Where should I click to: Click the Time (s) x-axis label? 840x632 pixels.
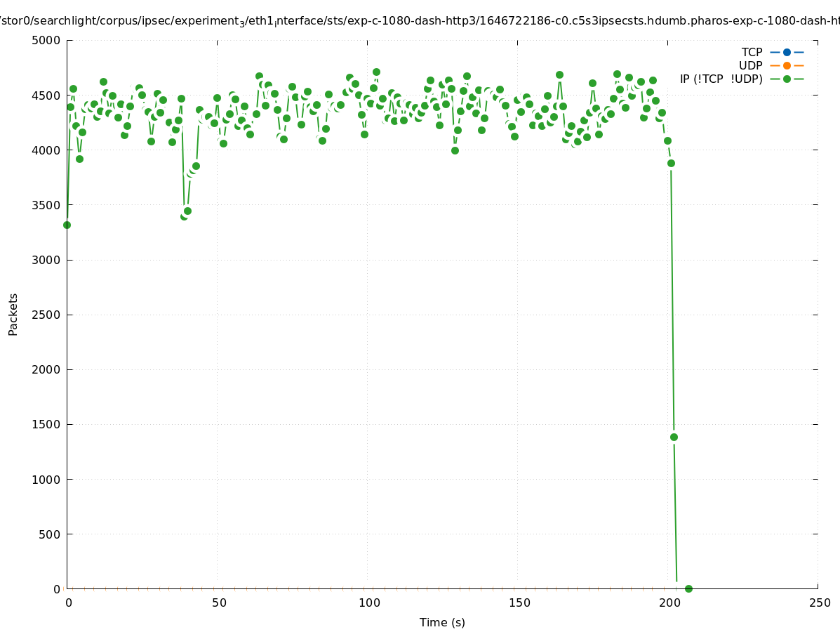(442, 622)
